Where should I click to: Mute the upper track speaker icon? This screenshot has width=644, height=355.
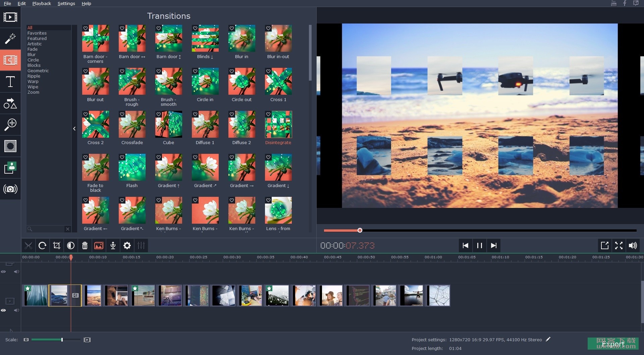pos(16,272)
